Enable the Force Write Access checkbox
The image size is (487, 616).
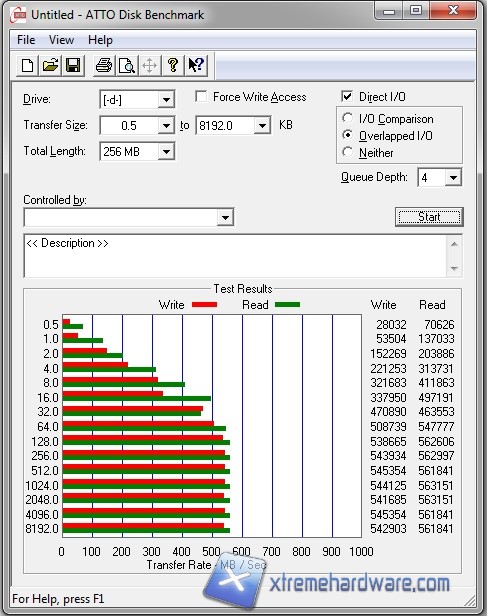click(x=201, y=96)
